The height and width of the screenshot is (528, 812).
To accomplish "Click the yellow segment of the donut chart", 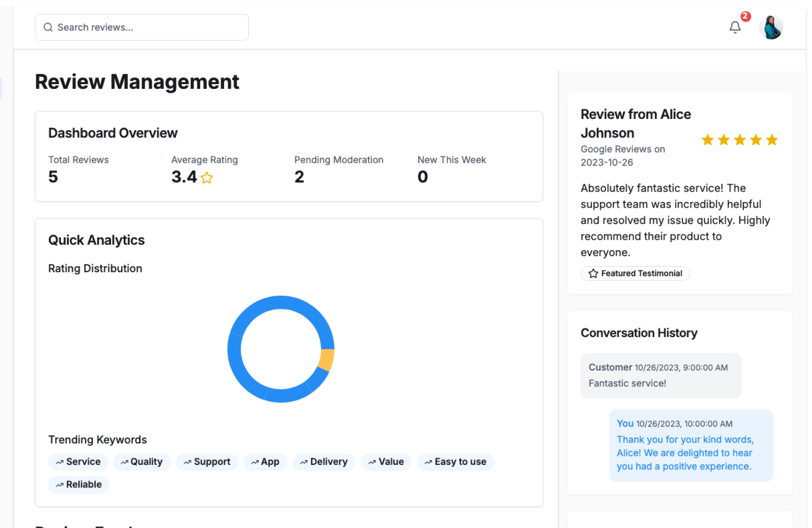I will point(326,360).
